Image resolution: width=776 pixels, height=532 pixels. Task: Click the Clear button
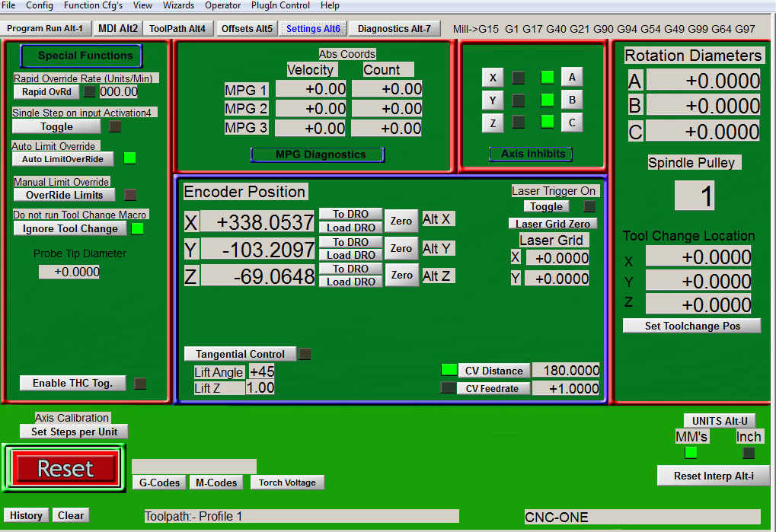[x=71, y=515]
